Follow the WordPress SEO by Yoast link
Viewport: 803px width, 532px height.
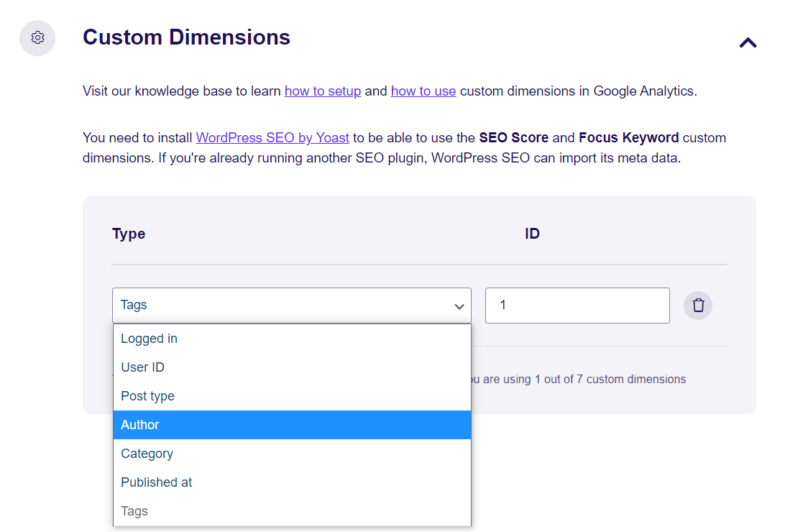272,138
